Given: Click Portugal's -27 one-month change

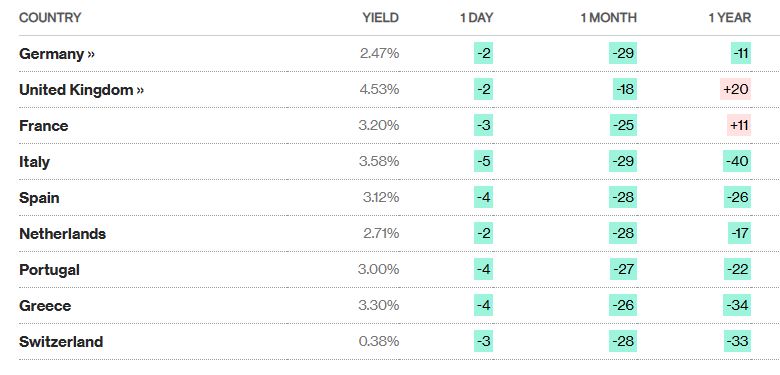Looking at the screenshot, I should (623, 269).
